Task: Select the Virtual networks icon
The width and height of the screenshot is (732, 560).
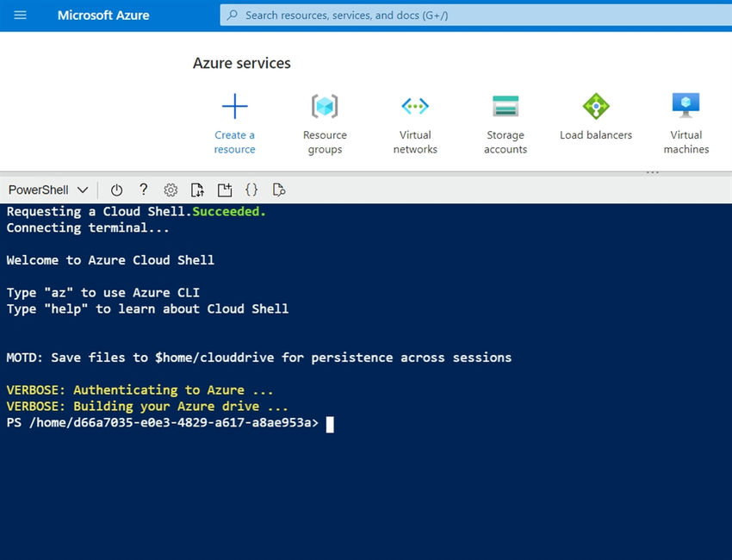Action: coord(415,105)
